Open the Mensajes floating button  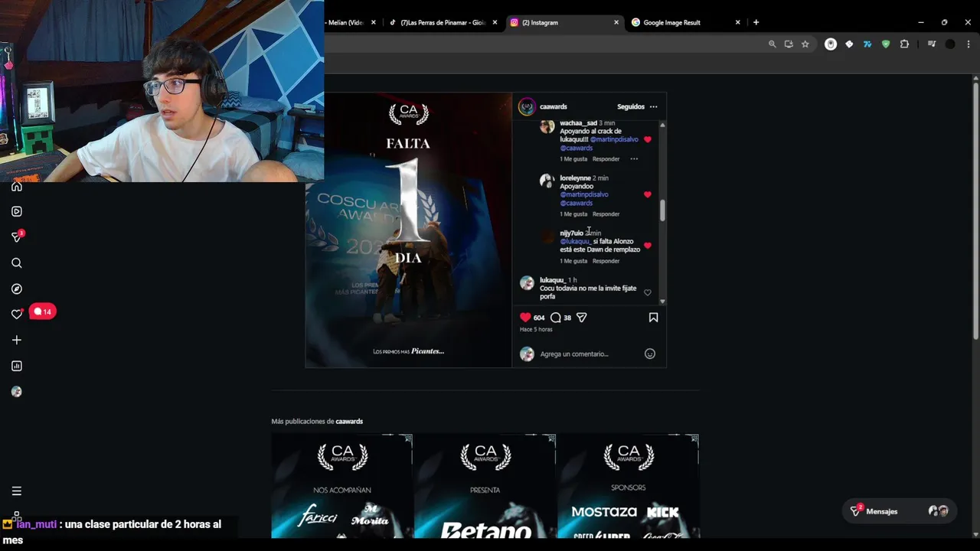tap(900, 511)
